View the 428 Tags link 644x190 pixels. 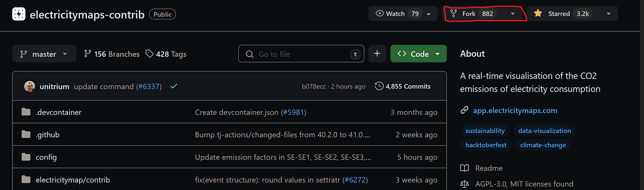click(x=166, y=54)
